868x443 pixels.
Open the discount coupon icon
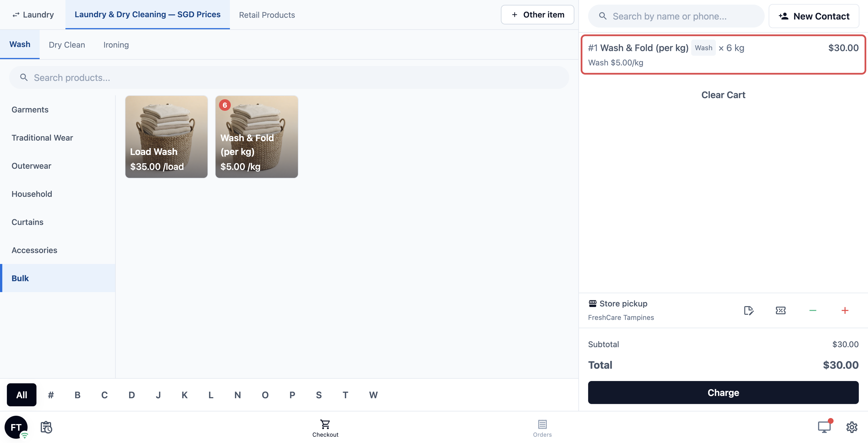click(x=780, y=310)
